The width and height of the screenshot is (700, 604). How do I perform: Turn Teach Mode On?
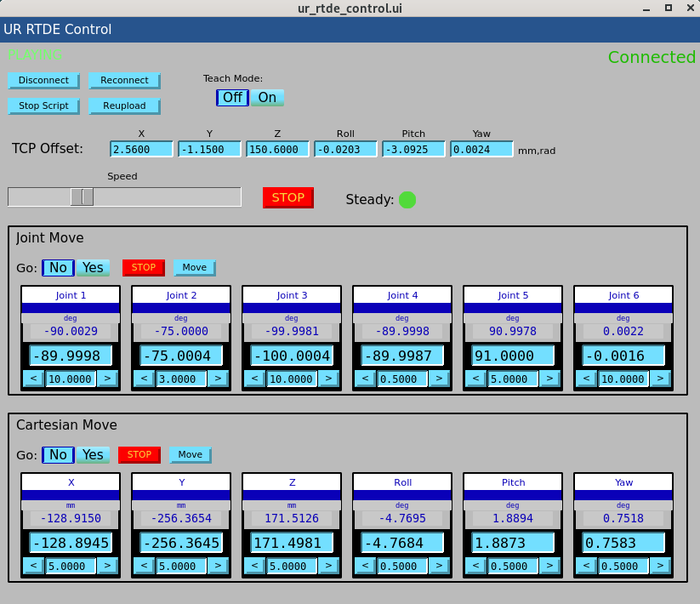tap(267, 97)
